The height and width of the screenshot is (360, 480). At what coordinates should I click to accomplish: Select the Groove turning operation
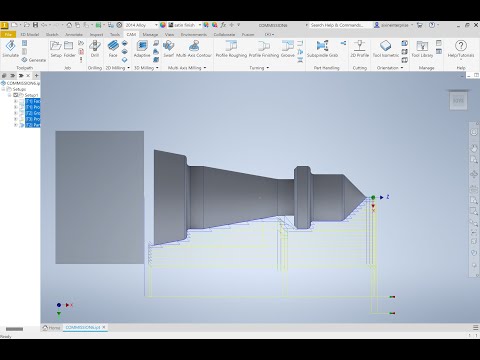(287, 49)
